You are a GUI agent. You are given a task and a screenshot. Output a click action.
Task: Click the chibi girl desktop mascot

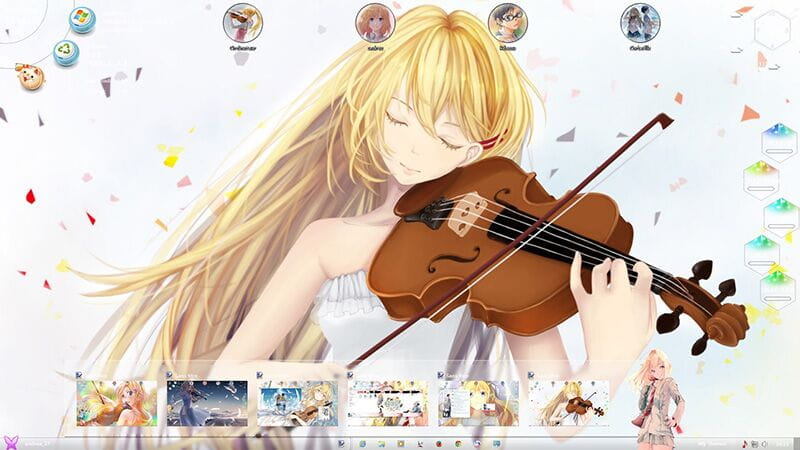click(x=655, y=398)
